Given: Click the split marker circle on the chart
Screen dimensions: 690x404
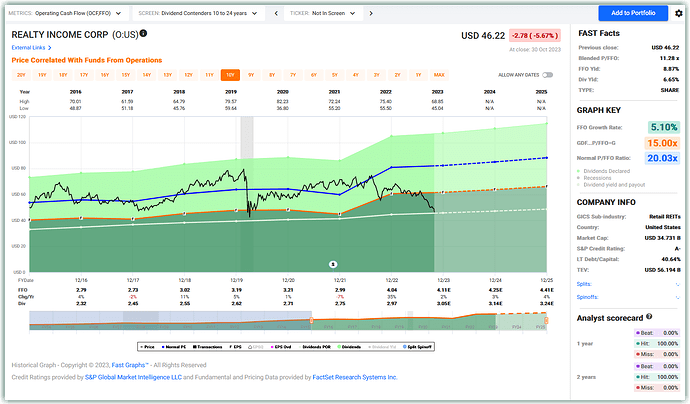Looking at the screenshot, I should (x=333, y=264).
